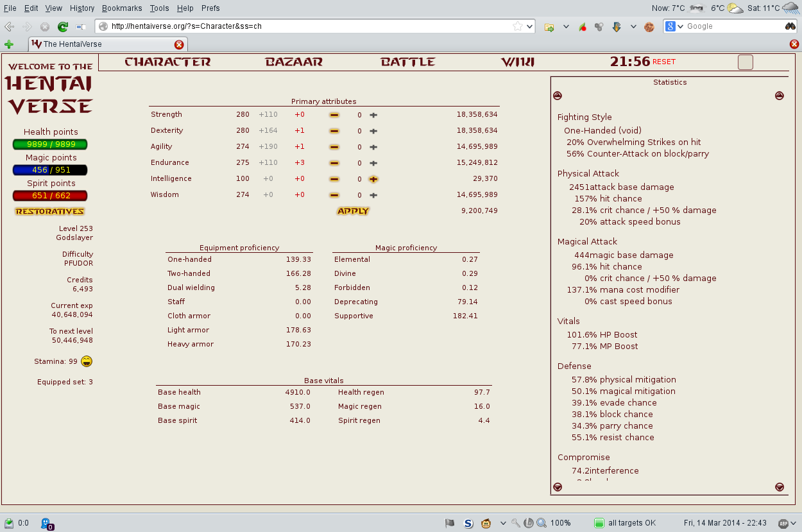Click the magnifier zoom icon near 100%

pyautogui.click(x=541, y=523)
